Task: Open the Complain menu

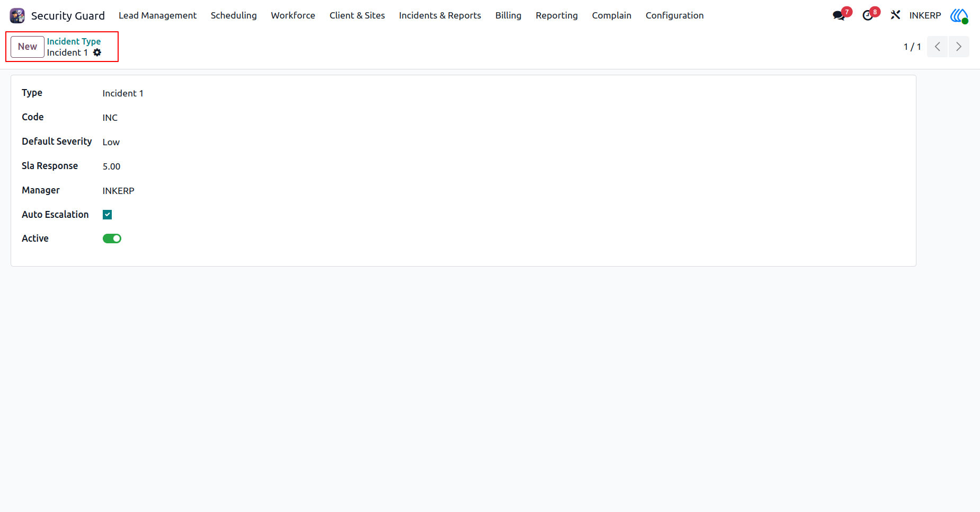Action: coord(611,15)
